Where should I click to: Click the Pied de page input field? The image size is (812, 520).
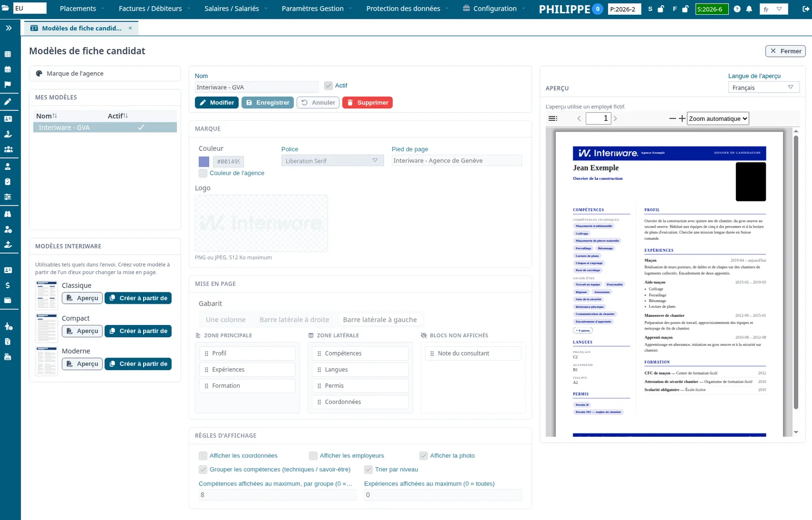pyautogui.click(x=457, y=160)
